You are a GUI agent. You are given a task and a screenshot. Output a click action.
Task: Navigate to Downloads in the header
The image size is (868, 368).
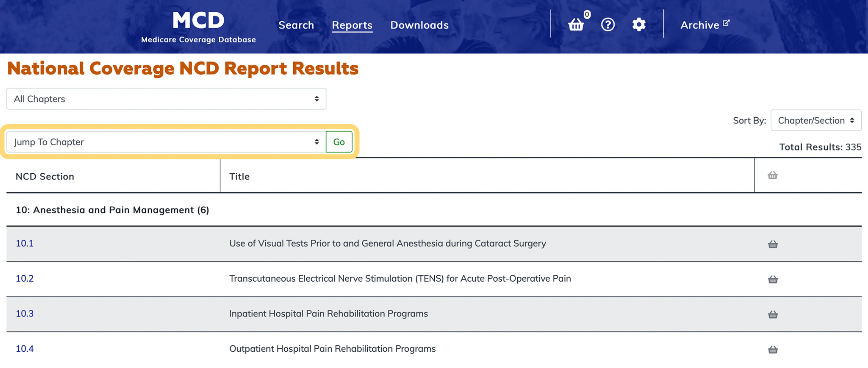[x=419, y=25]
